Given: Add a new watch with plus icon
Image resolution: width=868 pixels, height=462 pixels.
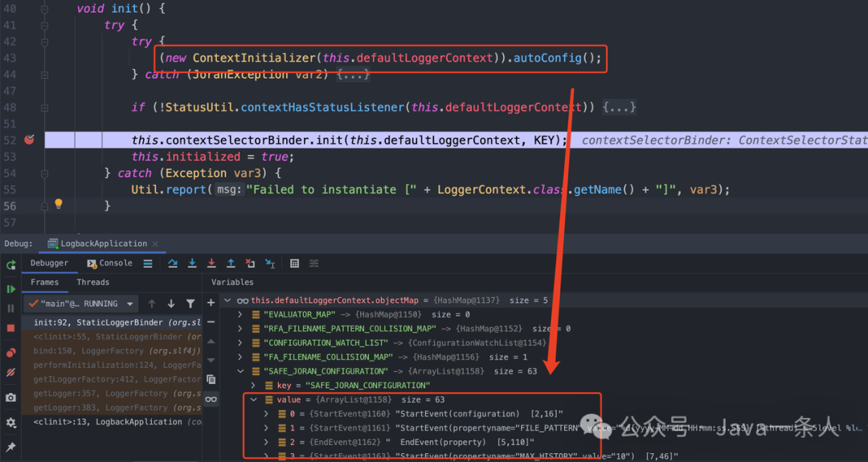Looking at the screenshot, I should coord(211,303).
